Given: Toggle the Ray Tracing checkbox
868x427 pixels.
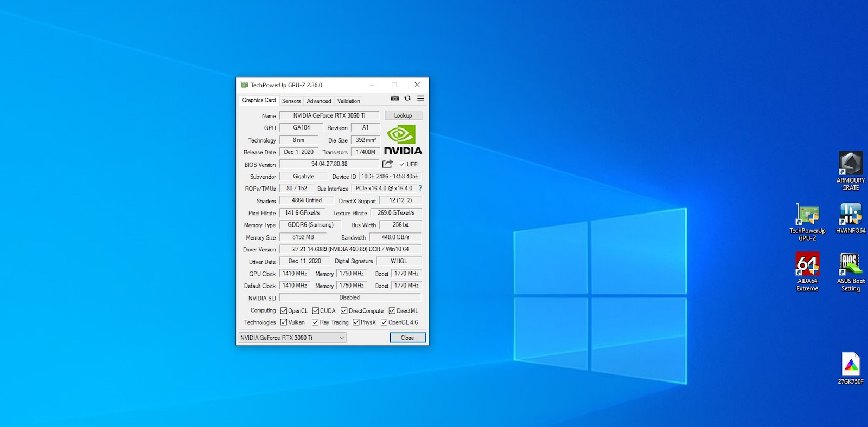Looking at the screenshot, I should (x=315, y=322).
